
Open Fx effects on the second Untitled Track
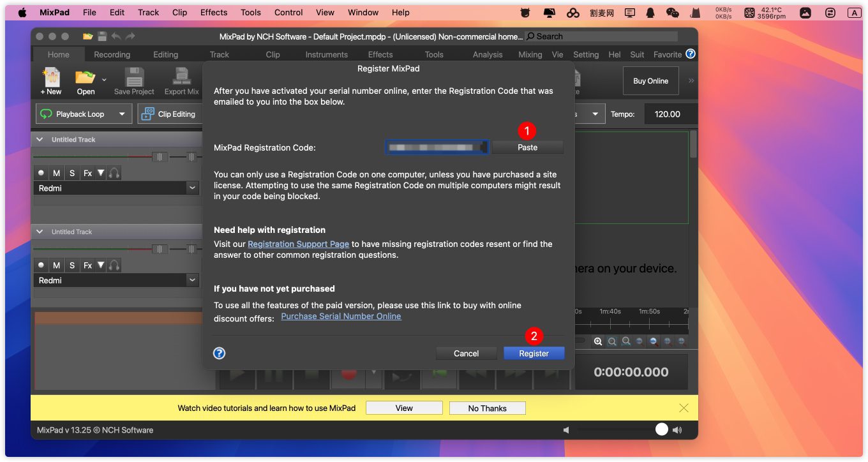click(x=88, y=265)
